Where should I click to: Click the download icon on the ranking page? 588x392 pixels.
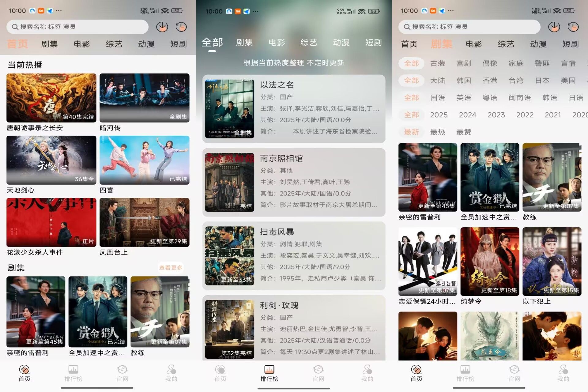click(554, 27)
